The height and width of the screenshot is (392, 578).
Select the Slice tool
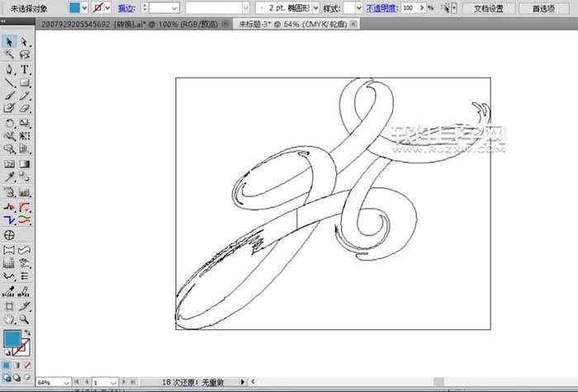tap(24, 306)
